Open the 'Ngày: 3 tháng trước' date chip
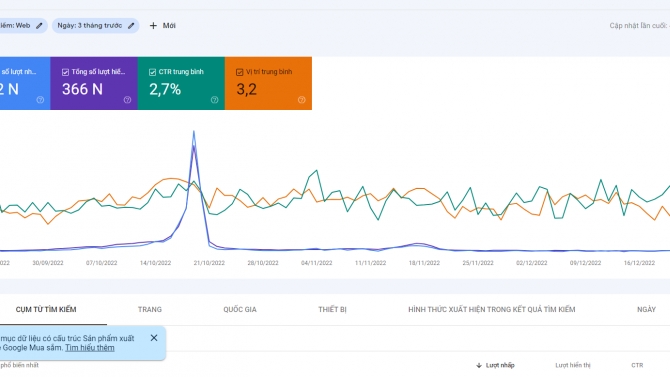The width and height of the screenshot is (670, 377). [x=95, y=26]
